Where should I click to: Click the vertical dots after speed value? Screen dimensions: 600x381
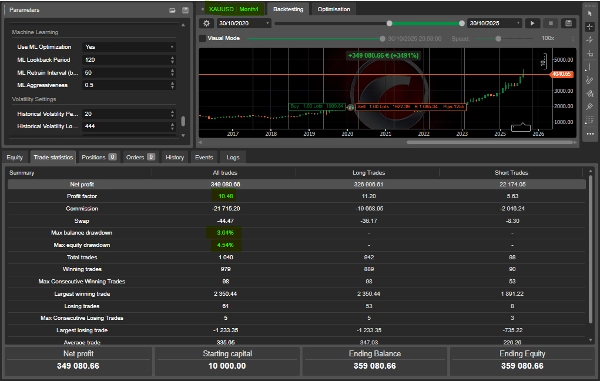point(573,39)
